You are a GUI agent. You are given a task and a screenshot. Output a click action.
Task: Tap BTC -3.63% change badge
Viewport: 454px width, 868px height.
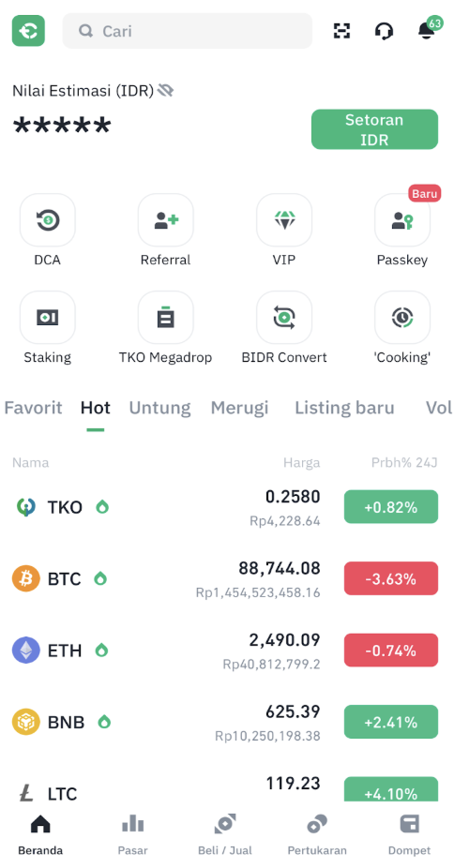391,578
